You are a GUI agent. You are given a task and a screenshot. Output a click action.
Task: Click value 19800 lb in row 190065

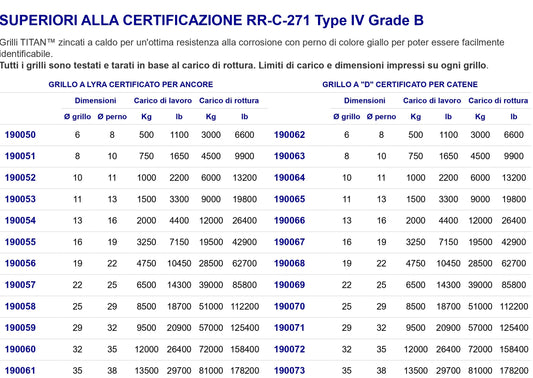[x=514, y=199]
